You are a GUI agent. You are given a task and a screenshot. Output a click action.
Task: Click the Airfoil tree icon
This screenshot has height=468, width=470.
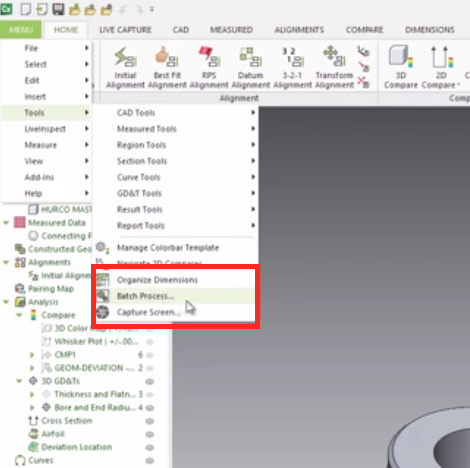click(x=33, y=434)
